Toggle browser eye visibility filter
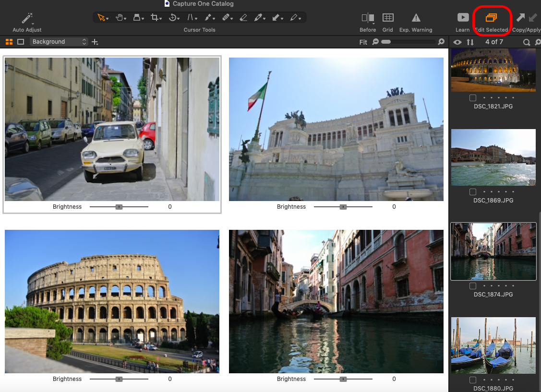Screen dimensions: 541x392 coord(457,42)
